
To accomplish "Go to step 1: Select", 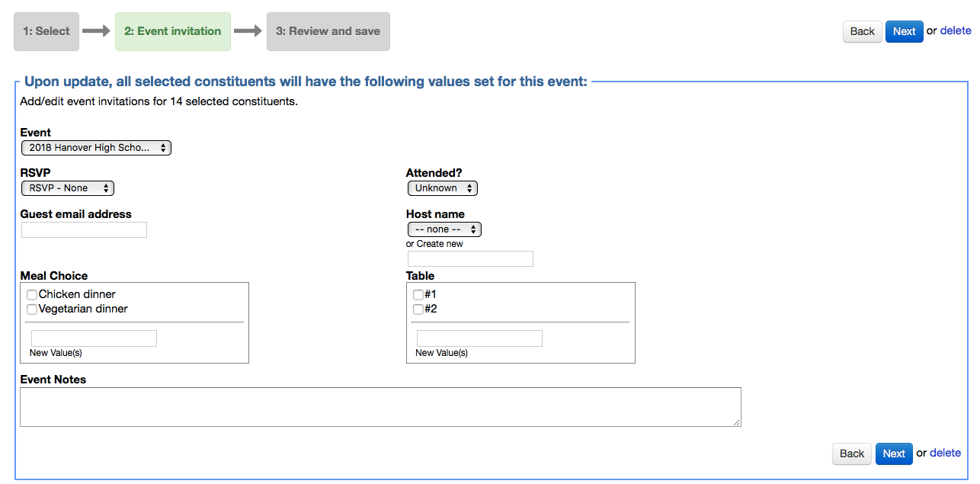I will [46, 31].
